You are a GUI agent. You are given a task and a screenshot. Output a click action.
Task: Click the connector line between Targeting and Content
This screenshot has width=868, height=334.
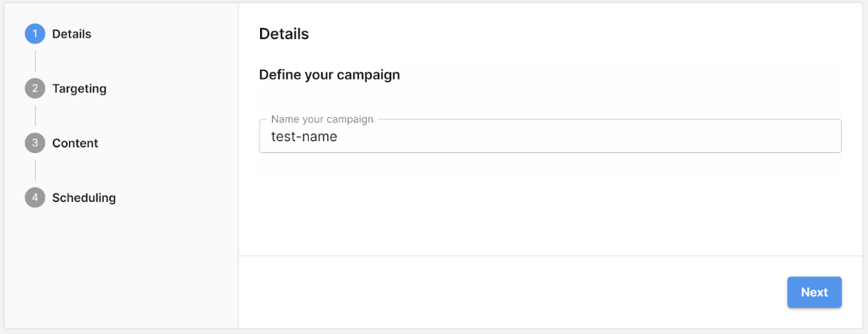click(x=35, y=116)
